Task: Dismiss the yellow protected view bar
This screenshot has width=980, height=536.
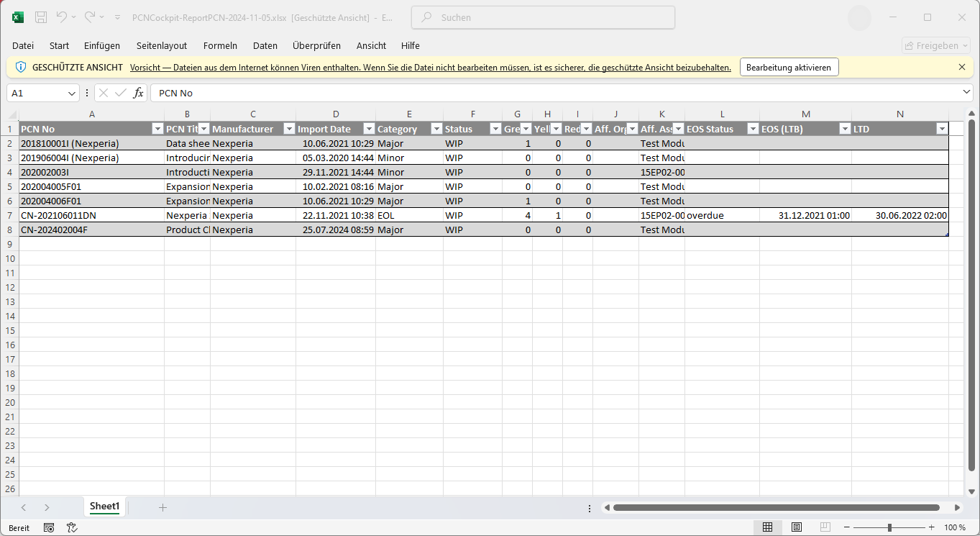Action: click(x=962, y=67)
